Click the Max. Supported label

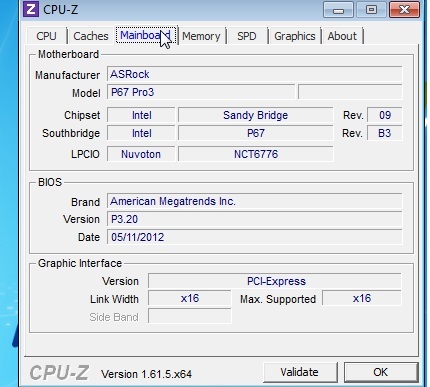(x=278, y=299)
